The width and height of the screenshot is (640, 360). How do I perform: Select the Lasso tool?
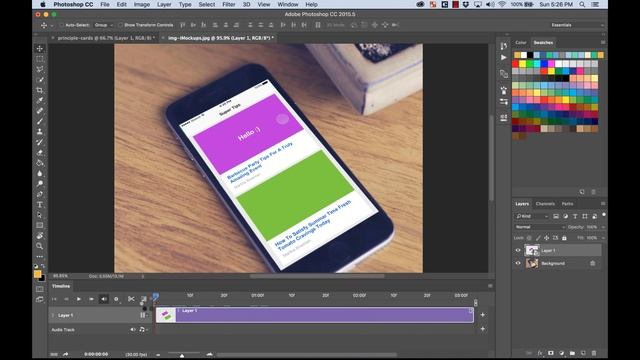[x=40, y=69]
